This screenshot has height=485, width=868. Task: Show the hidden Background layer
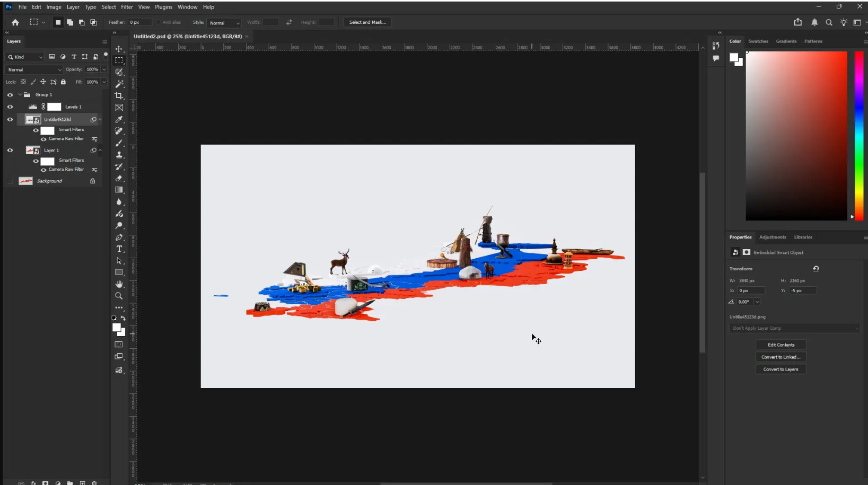pyautogui.click(x=10, y=181)
